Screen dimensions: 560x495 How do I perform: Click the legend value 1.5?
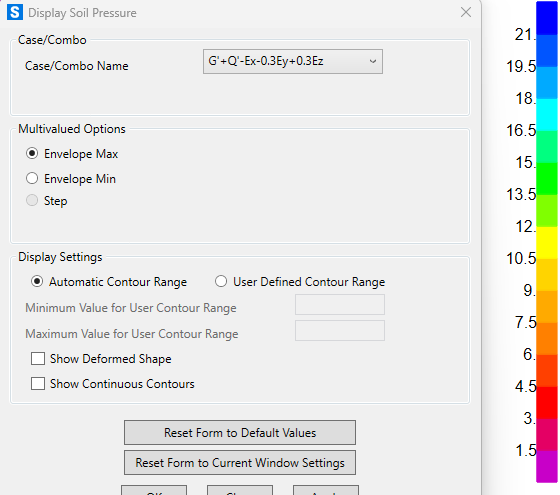(525, 450)
